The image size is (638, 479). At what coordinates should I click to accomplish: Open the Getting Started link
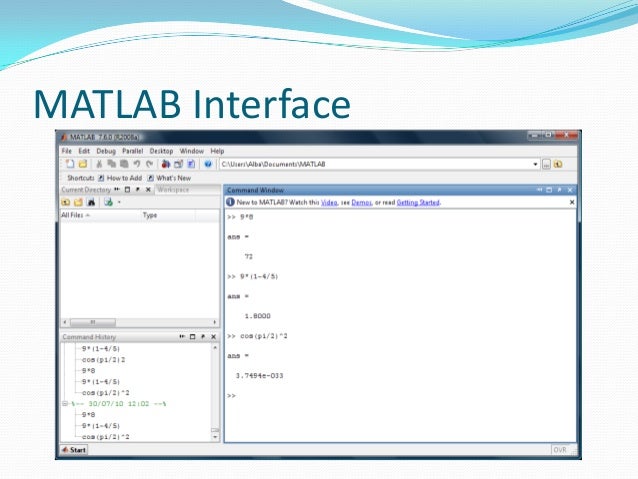[x=418, y=202]
